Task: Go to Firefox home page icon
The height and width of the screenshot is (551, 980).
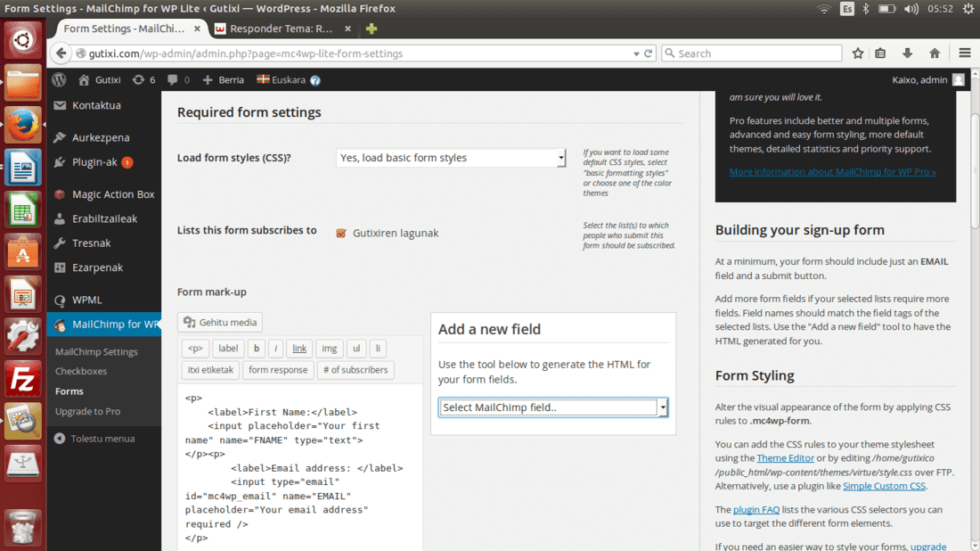Action: 935,53
